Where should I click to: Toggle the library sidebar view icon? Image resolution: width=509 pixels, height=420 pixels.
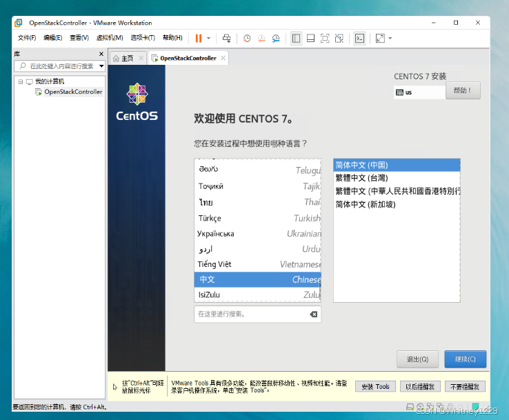click(296, 39)
